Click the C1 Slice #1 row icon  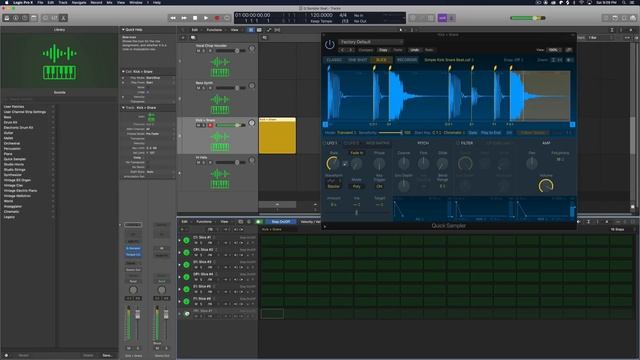click(x=187, y=240)
